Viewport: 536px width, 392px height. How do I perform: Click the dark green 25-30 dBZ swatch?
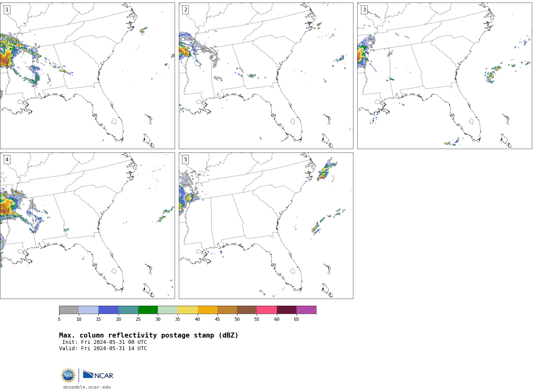[148, 310]
